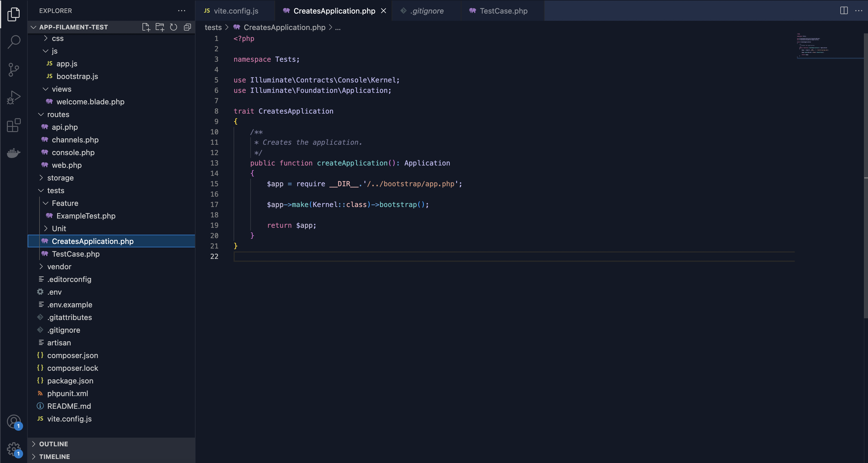Switch to the vite.config.js tab
The height and width of the screenshot is (463, 868).
tap(236, 11)
